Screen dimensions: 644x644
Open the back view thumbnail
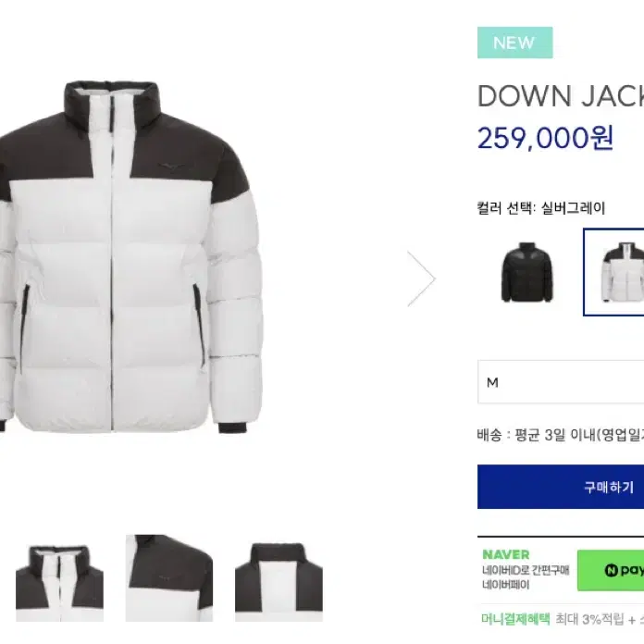[x=279, y=582]
